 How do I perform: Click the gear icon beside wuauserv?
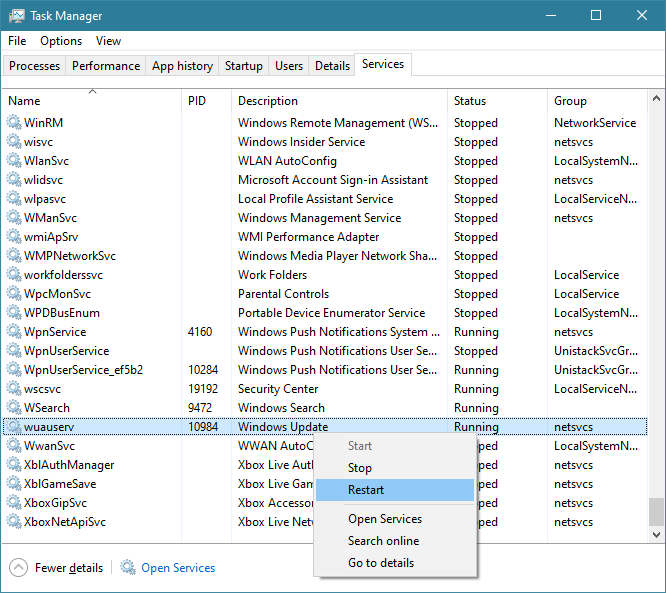[x=14, y=427]
